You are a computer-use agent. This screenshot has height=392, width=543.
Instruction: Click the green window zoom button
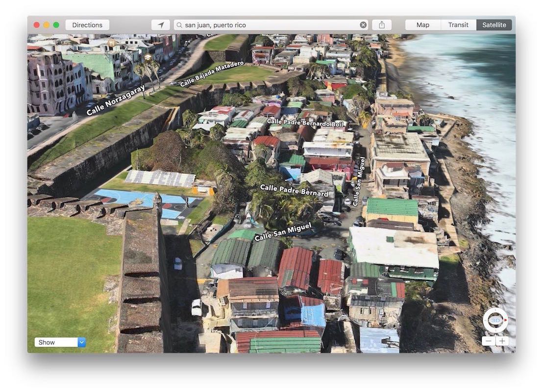pyautogui.click(x=56, y=25)
